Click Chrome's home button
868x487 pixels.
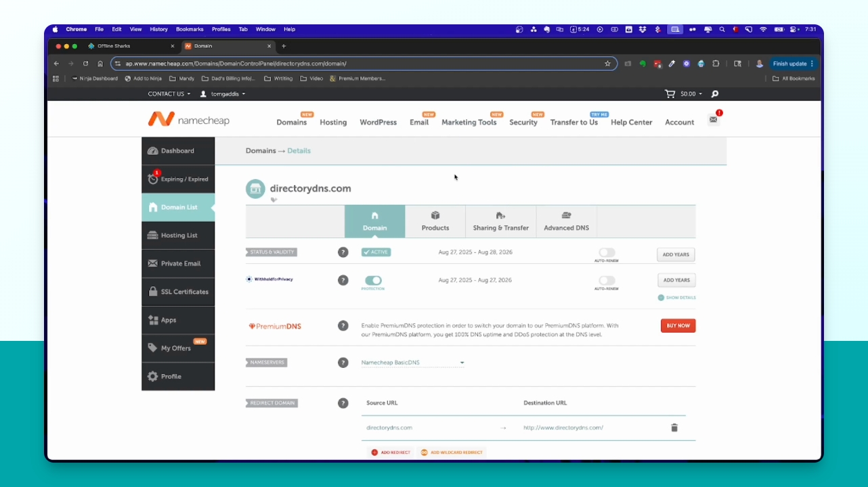click(x=100, y=64)
